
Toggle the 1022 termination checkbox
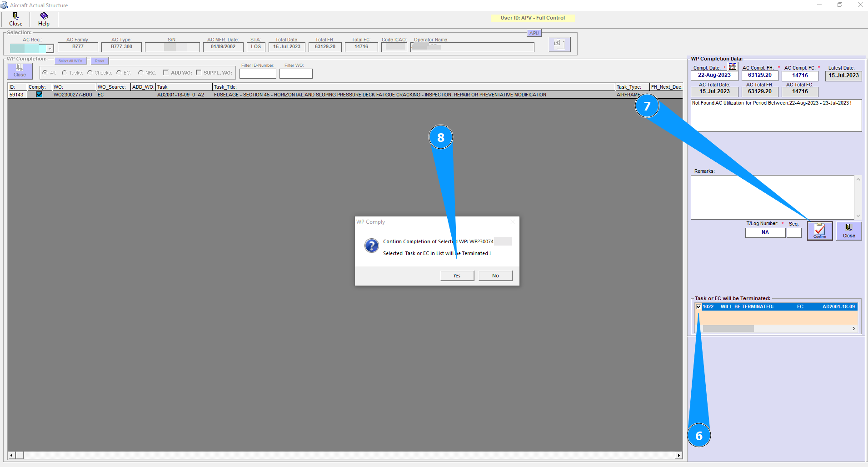[698, 307]
